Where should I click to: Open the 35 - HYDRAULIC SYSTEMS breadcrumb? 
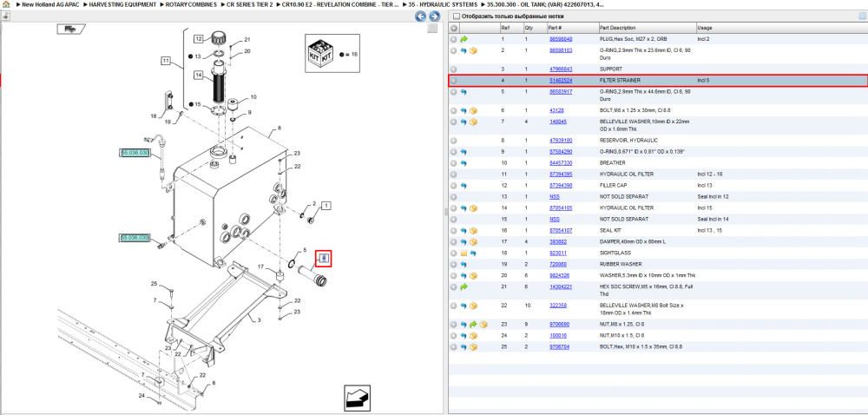[443, 4]
